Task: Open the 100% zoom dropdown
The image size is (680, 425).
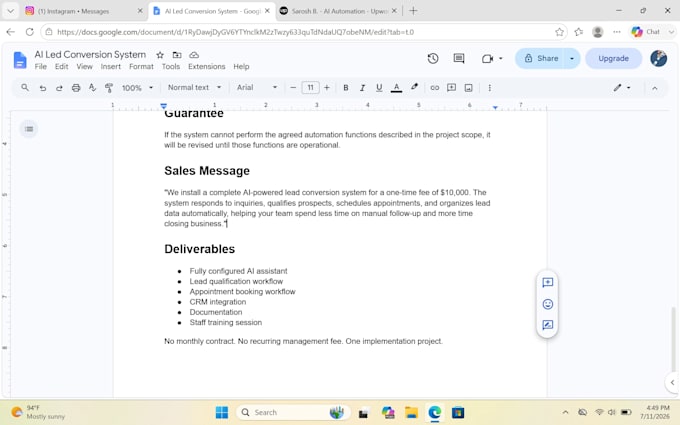Action: click(137, 88)
